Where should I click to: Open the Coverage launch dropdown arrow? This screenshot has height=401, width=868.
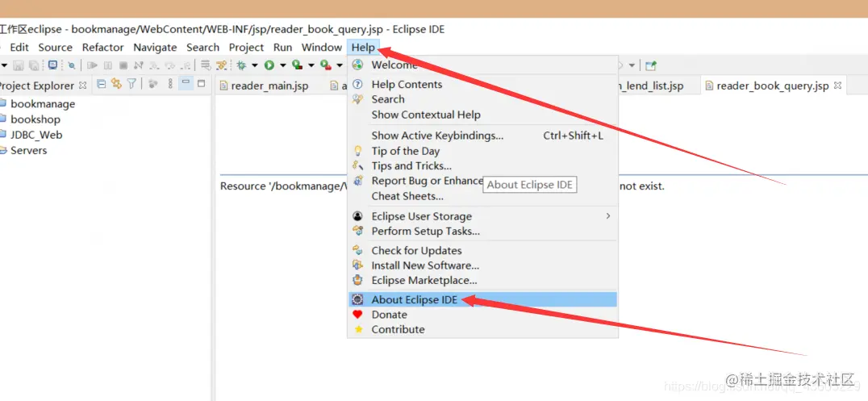[311, 65]
